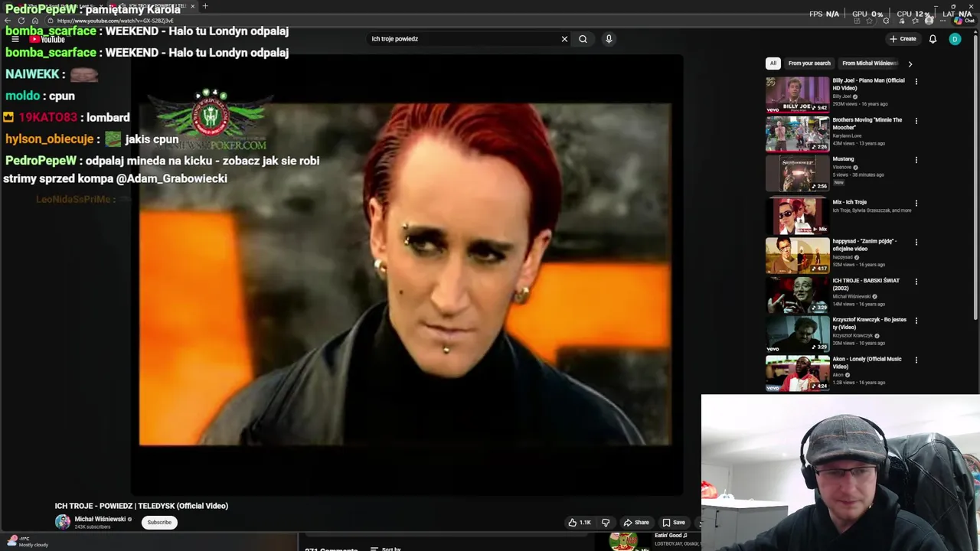Screen dimensions: 980x551
Task: Open Karylann Love channel name
Action: click(x=847, y=135)
